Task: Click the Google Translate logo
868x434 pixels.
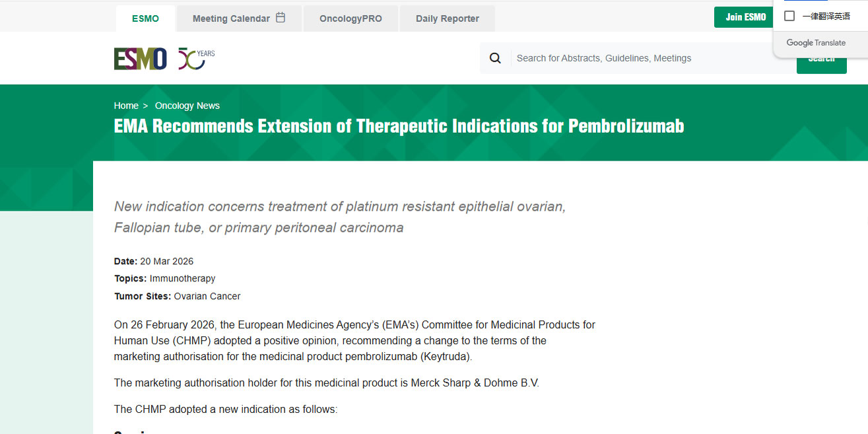Action: point(816,43)
